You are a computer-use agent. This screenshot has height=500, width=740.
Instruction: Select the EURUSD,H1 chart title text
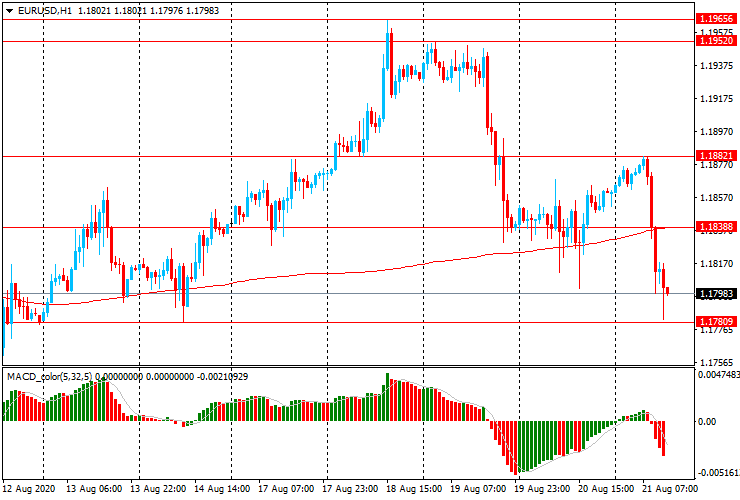(x=45, y=10)
